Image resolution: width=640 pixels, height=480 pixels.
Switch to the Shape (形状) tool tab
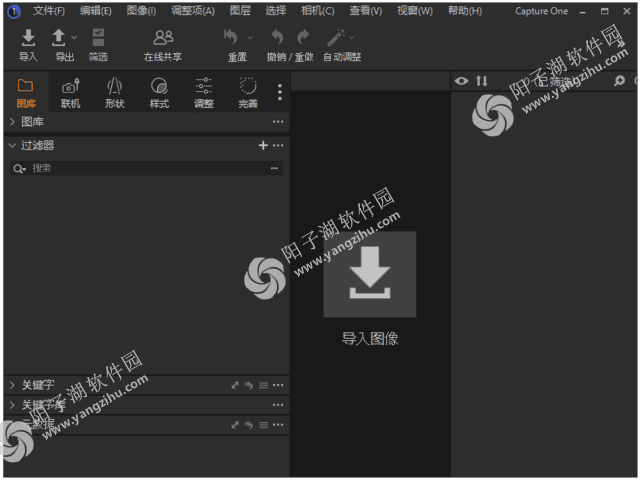(x=115, y=93)
